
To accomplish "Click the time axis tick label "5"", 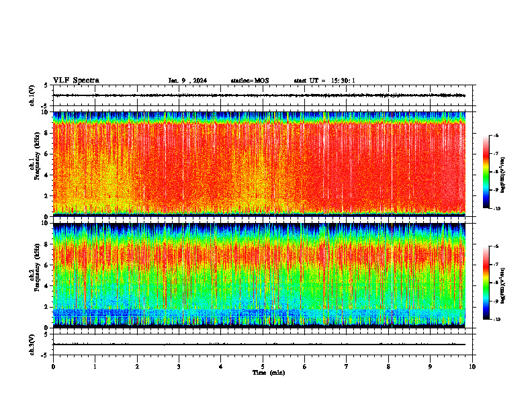I will pyautogui.click(x=263, y=367).
